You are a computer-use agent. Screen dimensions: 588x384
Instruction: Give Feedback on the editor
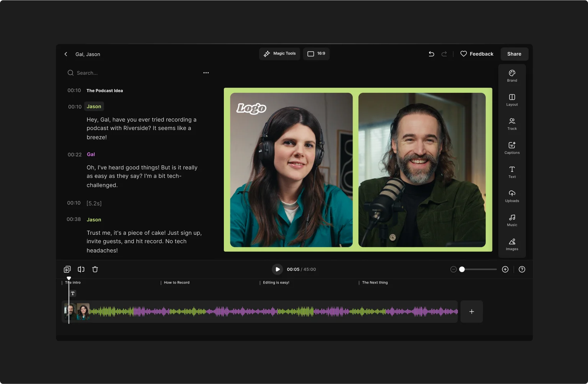pos(477,54)
